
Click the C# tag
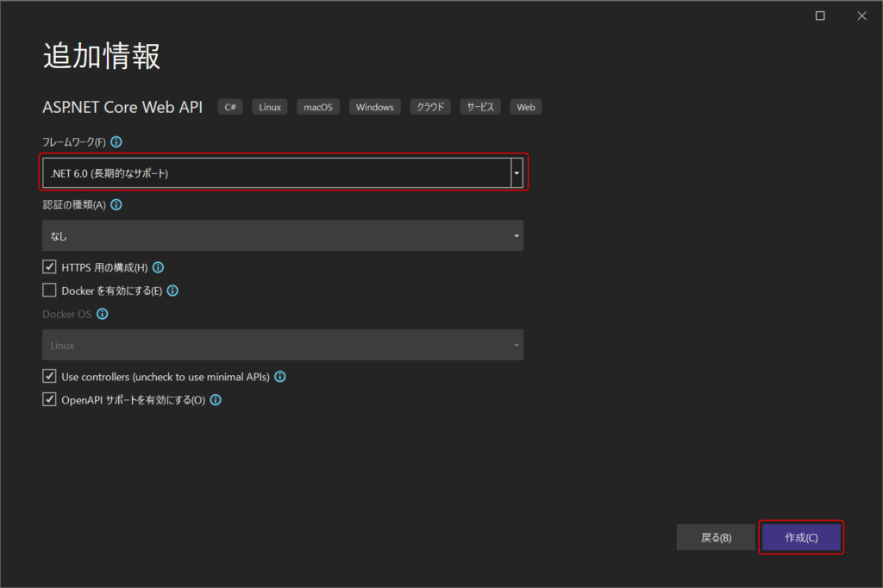pyautogui.click(x=230, y=107)
